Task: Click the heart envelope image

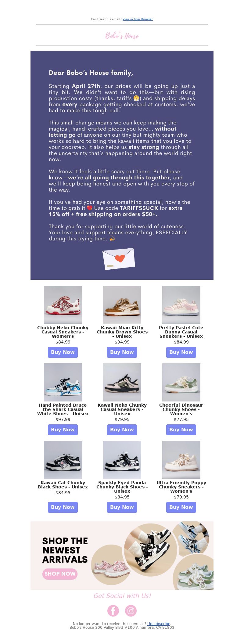Action: 119,259
